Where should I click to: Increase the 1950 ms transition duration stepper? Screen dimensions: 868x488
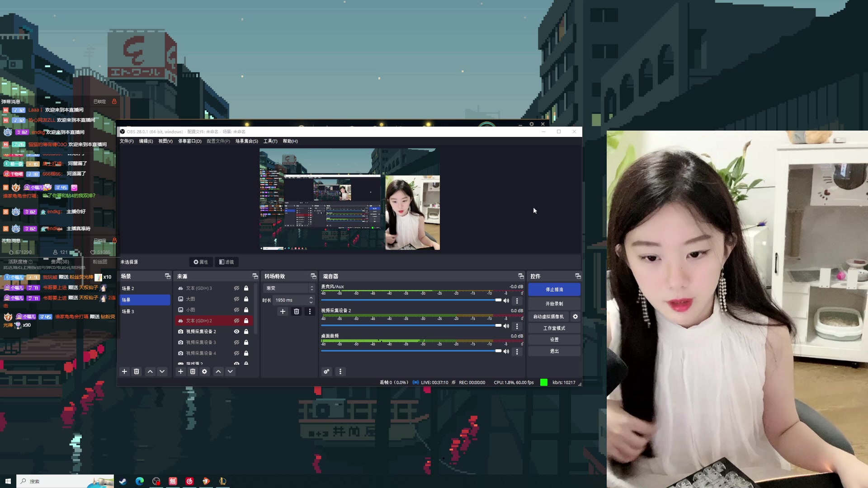coord(311,297)
